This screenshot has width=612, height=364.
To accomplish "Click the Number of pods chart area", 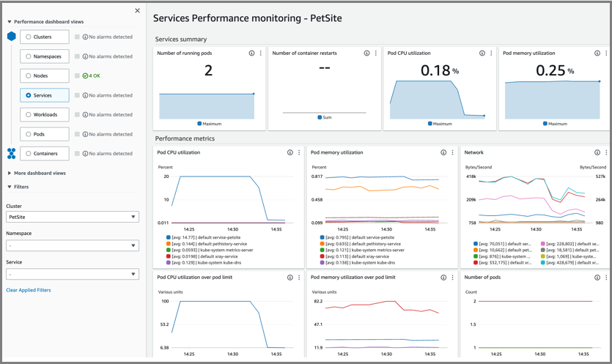I will (x=536, y=324).
